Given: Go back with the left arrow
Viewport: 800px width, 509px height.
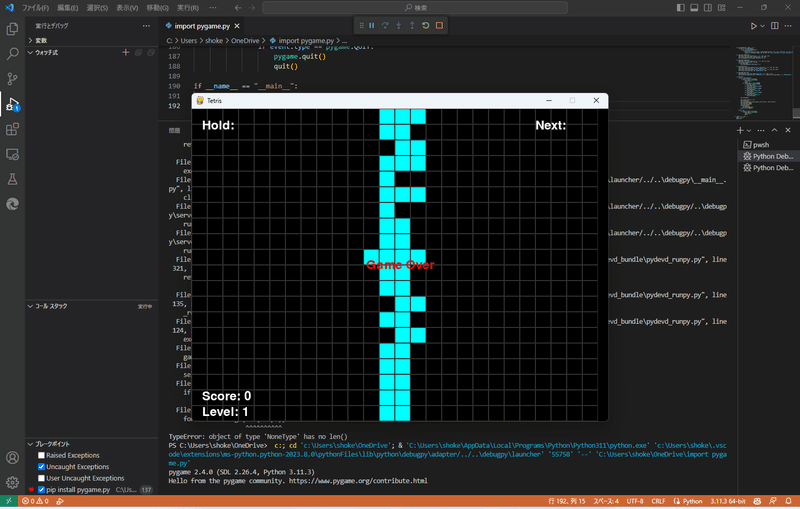Looking at the screenshot, I should coord(238,8).
